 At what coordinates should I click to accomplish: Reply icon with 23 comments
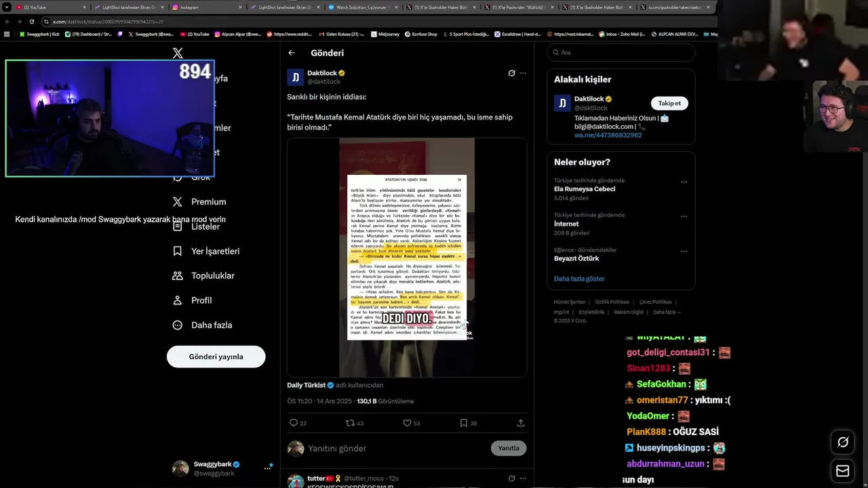tap(294, 423)
